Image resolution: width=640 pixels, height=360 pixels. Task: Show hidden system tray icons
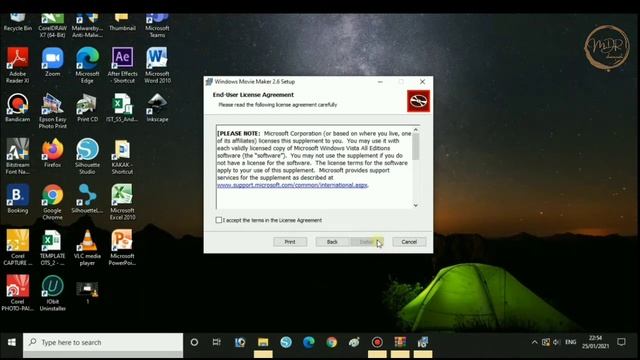click(534, 342)
